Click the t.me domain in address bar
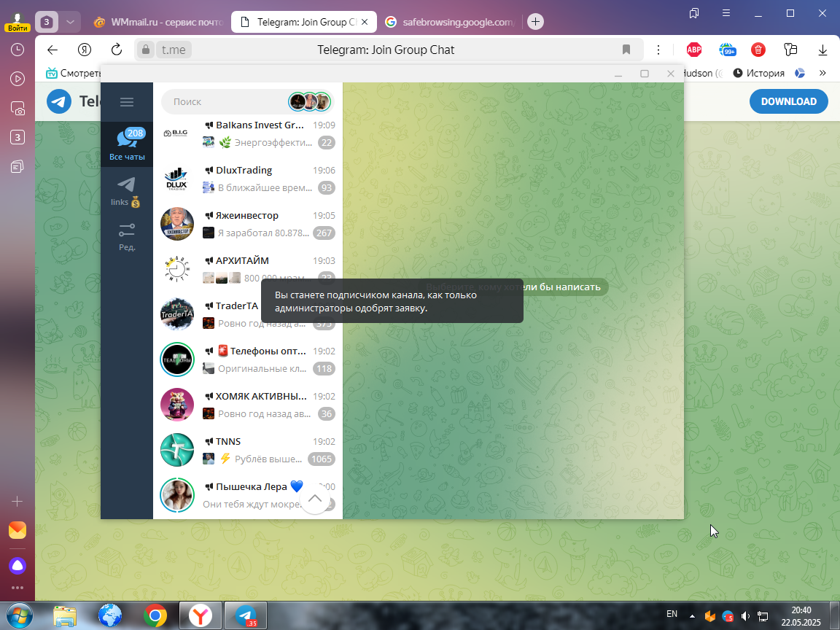Screen dimensions: 840x630 174,50
